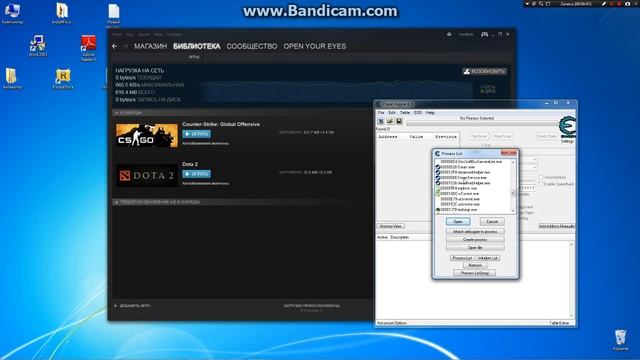Image resolution: width=640 pixels, height=360 pixels.
Task: Select the Активатор folder icon on desktop
Action: click(x=12, y=78)
